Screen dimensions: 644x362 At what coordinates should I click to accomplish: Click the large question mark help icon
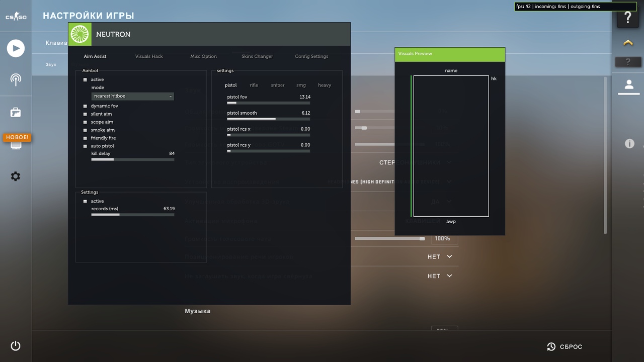628,18
